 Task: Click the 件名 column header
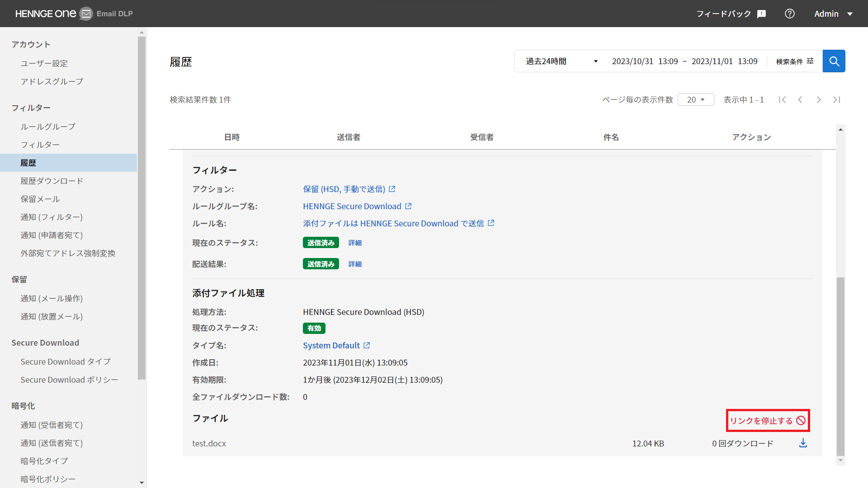click(611, 137)
